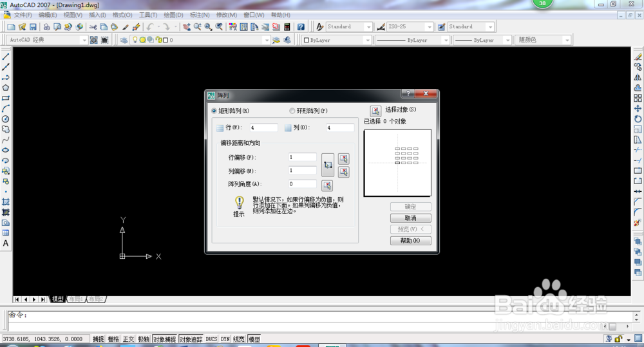Click the 预览(V) preview button
The width and height of the screenshot is (644, 347).
411,229
